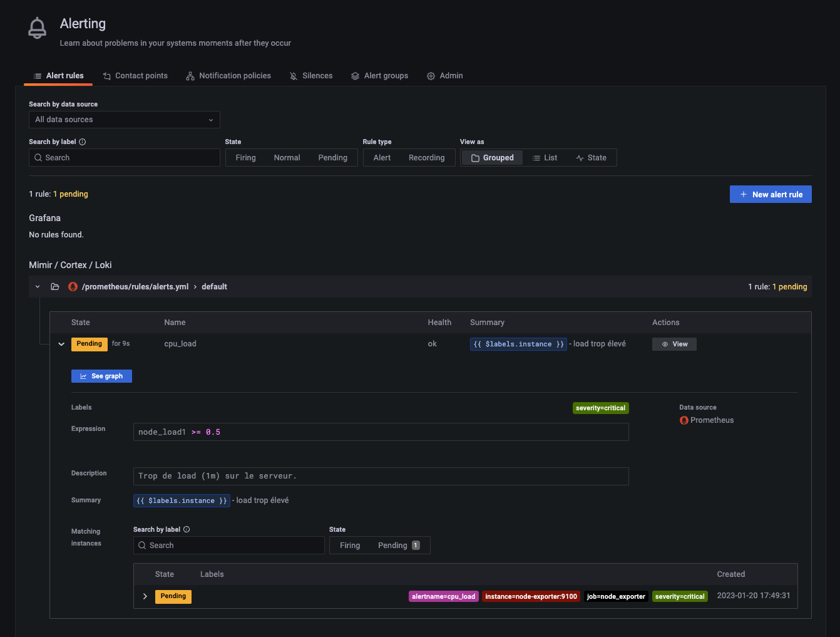Switch to the Admin tab
Viewport: 840px width, 637px height.
coord(445,76)
